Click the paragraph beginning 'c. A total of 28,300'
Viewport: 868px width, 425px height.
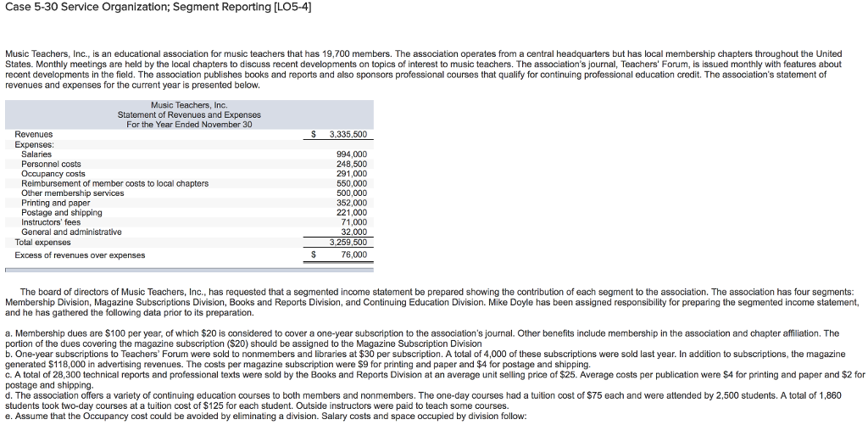click(434, 380)
